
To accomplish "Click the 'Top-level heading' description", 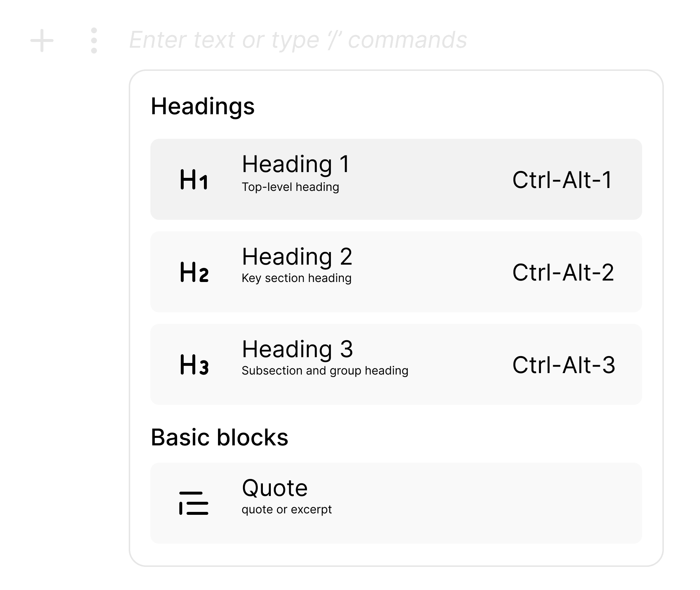I will click(290, 187).
